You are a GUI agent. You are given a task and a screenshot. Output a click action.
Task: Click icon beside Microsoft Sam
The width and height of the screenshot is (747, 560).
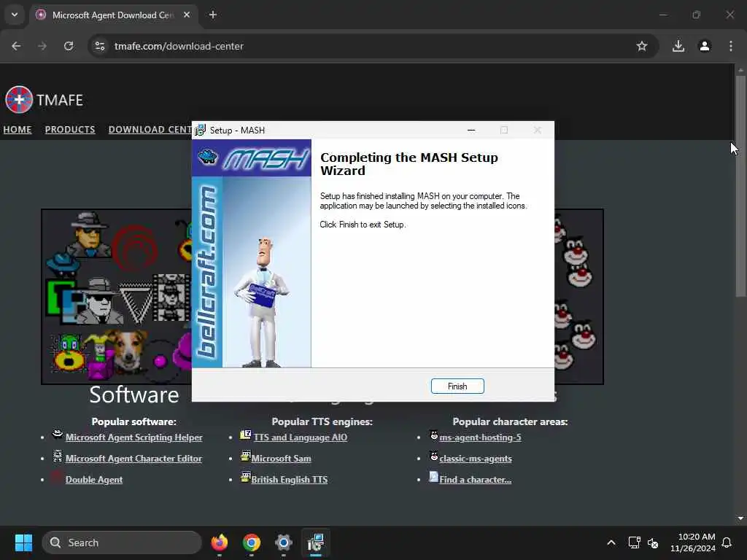click(x=245, y=456)
